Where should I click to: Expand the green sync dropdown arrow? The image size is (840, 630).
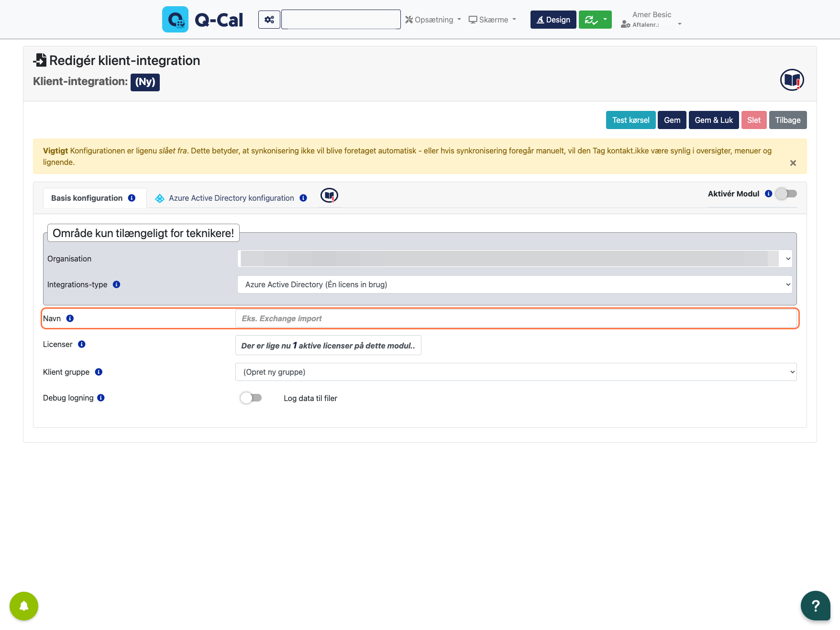(x=606, y=20)
